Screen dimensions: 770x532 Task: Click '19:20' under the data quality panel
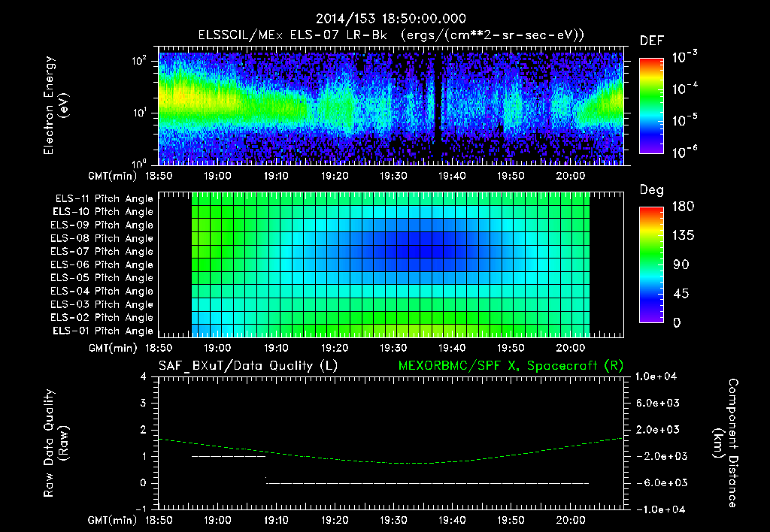pyautogui.click(x=335, y=520)
